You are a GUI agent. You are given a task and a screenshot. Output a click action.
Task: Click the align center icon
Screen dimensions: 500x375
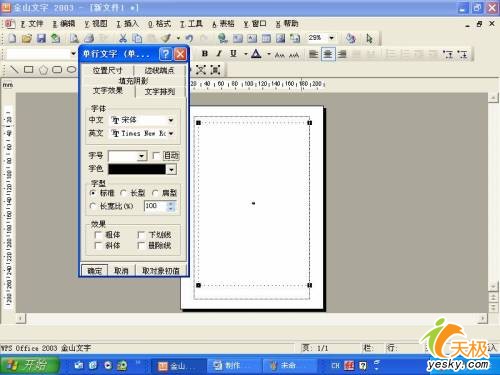(x=328, y=54)
